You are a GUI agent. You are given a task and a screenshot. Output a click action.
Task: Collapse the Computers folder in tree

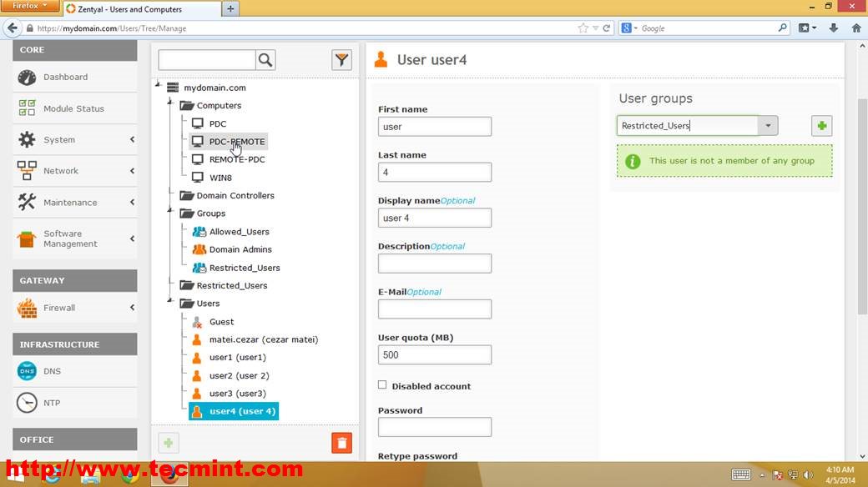pos(170,103)
